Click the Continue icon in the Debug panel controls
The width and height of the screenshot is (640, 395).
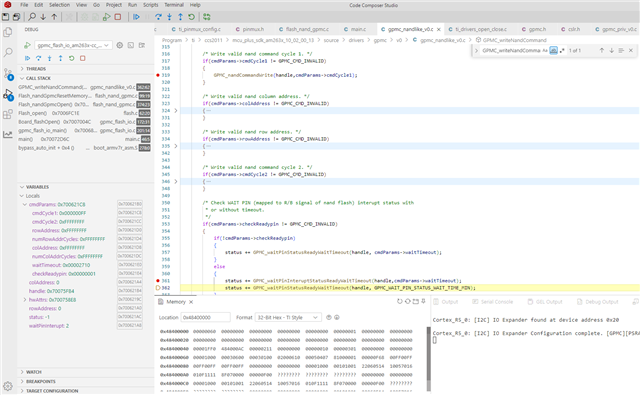pos(28,58)
